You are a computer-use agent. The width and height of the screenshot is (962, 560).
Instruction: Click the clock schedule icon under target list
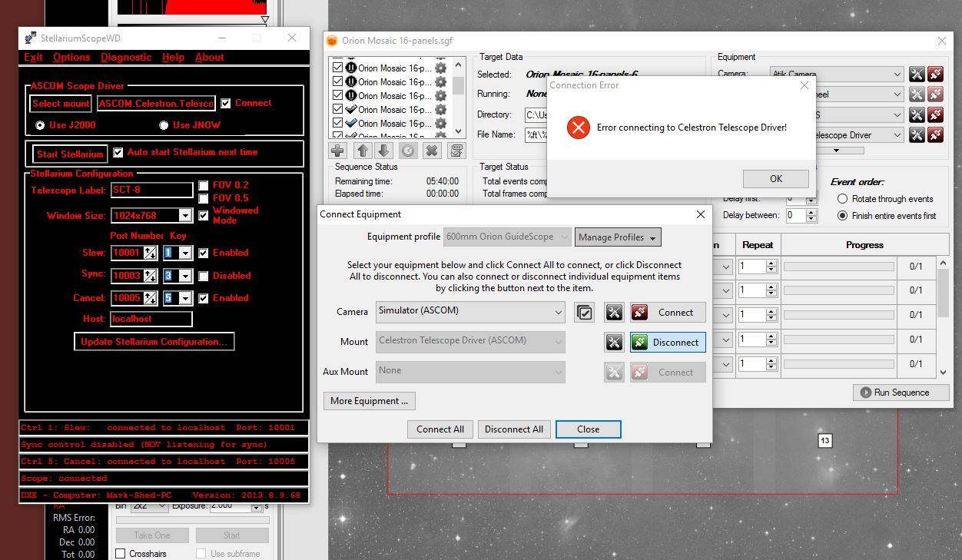408,151
